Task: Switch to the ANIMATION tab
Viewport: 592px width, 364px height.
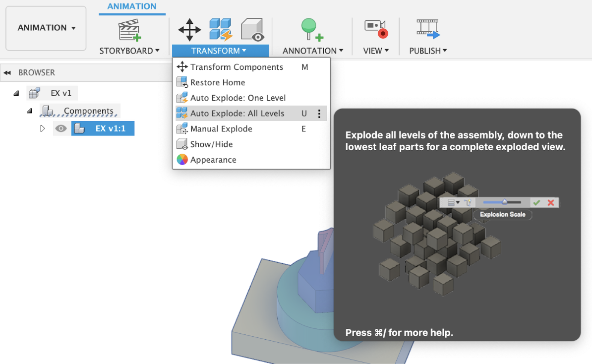Action: click(x=131, y=6)
